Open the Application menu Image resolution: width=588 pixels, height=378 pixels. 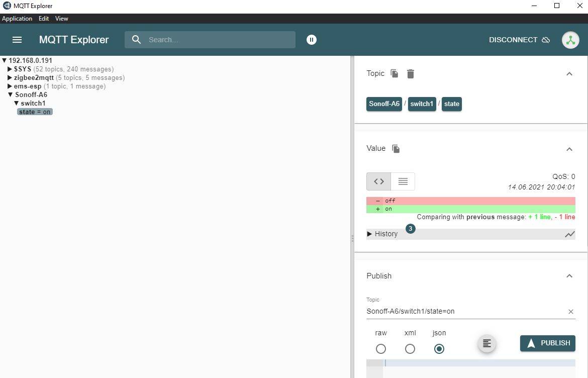tap(17, 19)
